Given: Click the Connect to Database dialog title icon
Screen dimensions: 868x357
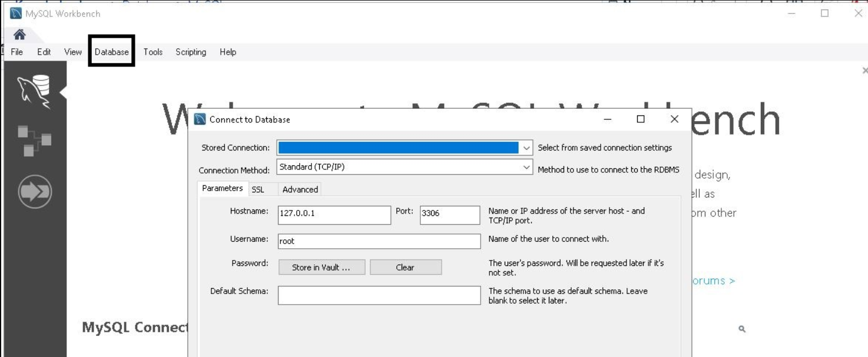Looking at the screenshot, I should pos(200,119).
